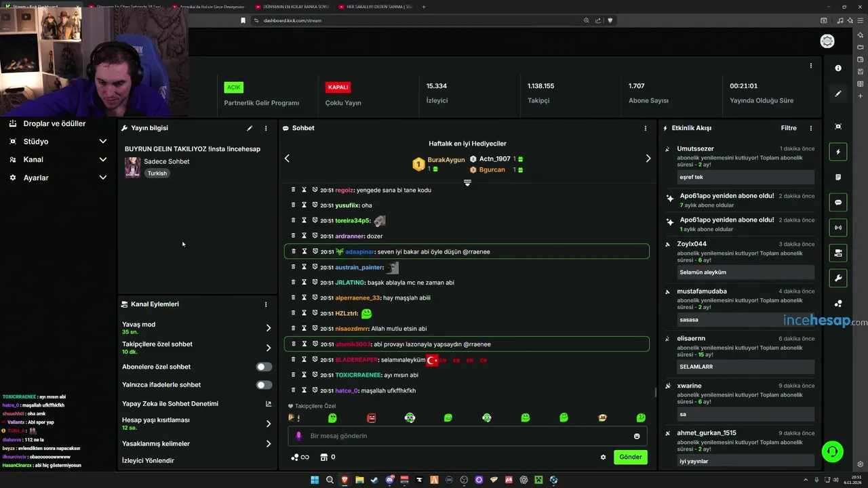Screen dimensions: 868x488
Task: Click username JRLATING in chat
Action: tap(350, 283)
